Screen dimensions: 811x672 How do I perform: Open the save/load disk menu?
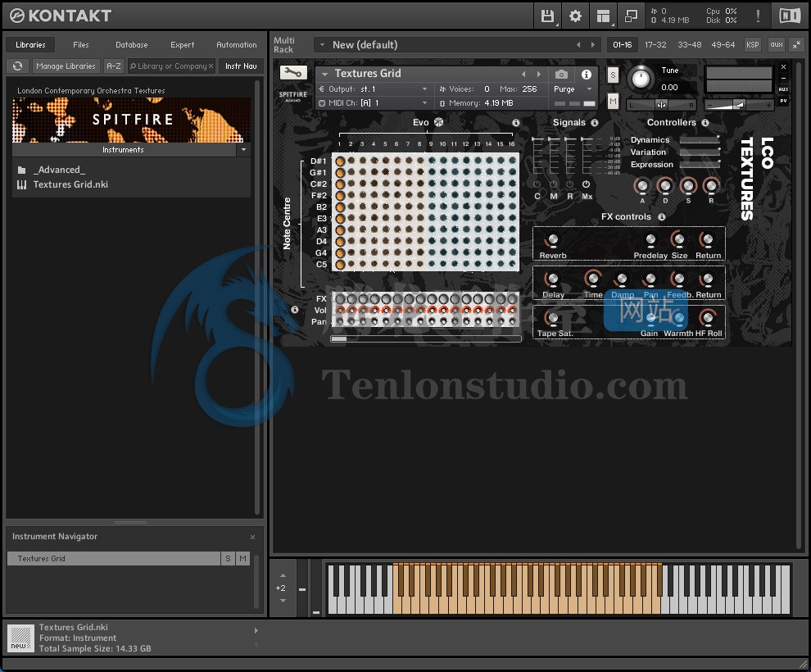click(547, 16)
